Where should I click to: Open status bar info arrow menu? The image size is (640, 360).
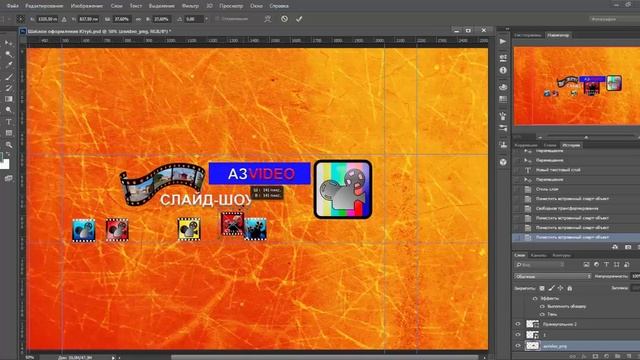coord(113,358)
